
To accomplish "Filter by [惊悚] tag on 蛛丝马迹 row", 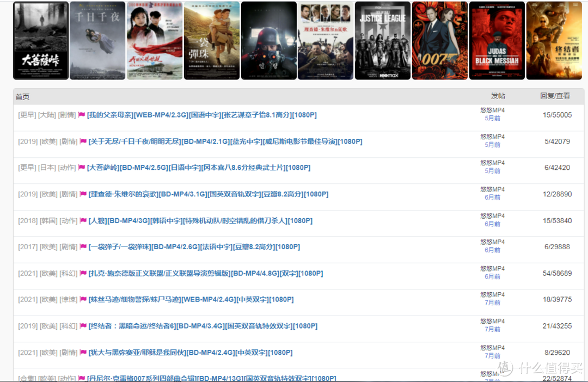I will tap(68, 300).
